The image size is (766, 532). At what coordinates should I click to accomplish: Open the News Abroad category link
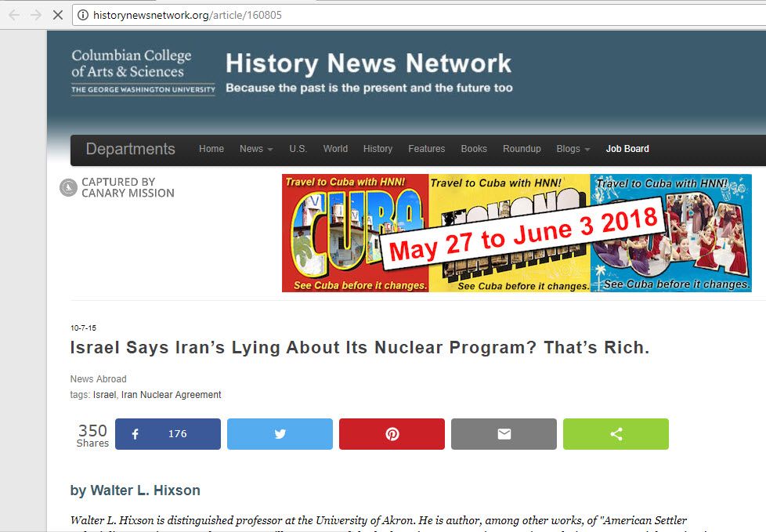pos(98,379)
